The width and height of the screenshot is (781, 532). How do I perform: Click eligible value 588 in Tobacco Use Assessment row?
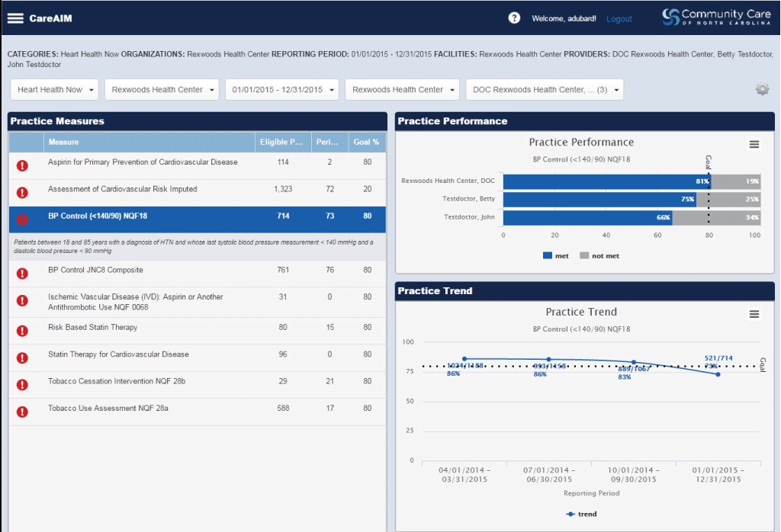pyautogui.click(x=283, y=408)
